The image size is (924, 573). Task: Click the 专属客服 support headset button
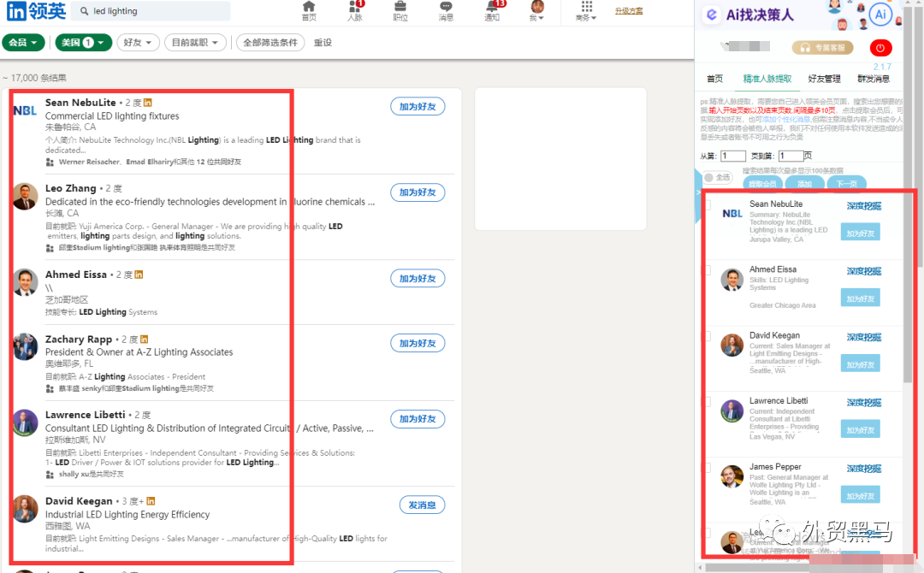pyautogui.click(x=823, y=47)
